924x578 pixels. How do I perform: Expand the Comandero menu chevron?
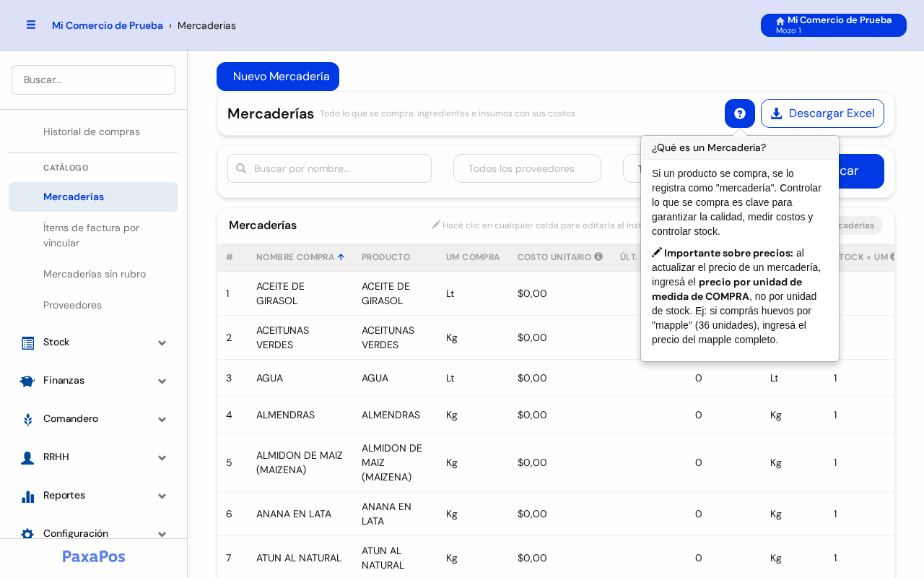162,420
